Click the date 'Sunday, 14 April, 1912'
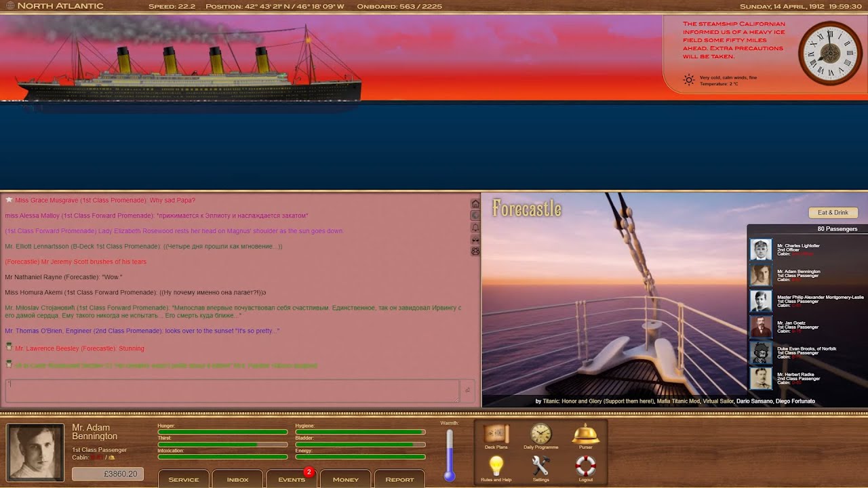 781,6
